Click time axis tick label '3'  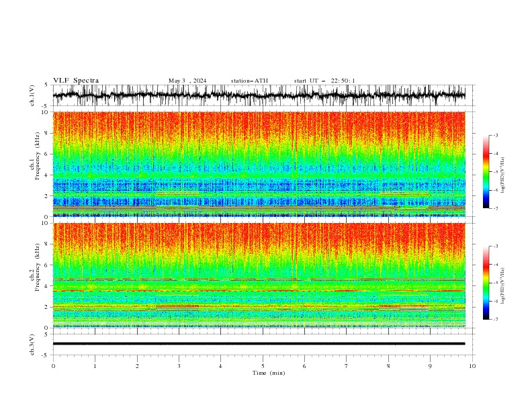[x=179, y=366]
